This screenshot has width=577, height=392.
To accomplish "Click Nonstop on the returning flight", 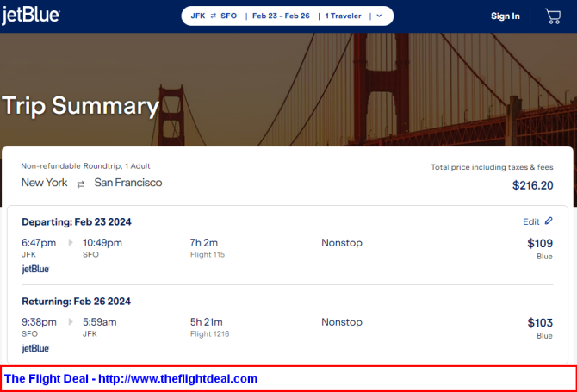I will pyautogui.click(x=342, y=322).
